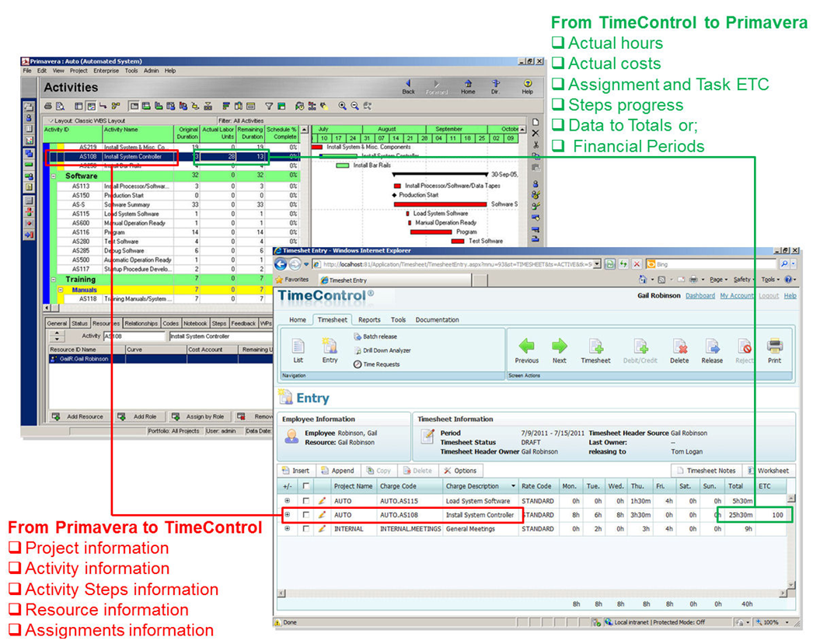Image resolution: width=820 pixels, height=644 pixels.
Task: Edit the AUTO.AS115 row with its pencil icon
Action: (322, 501)
